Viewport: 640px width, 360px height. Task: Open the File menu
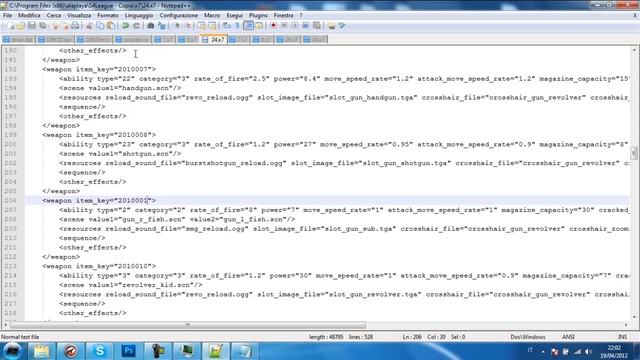[x=7, y=16]
